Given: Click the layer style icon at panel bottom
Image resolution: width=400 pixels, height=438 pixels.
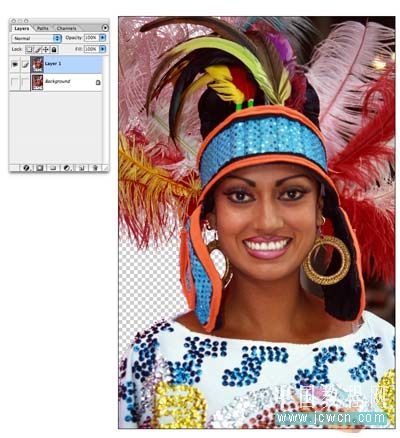Looking at the screenshot, I should pos(26,168).
